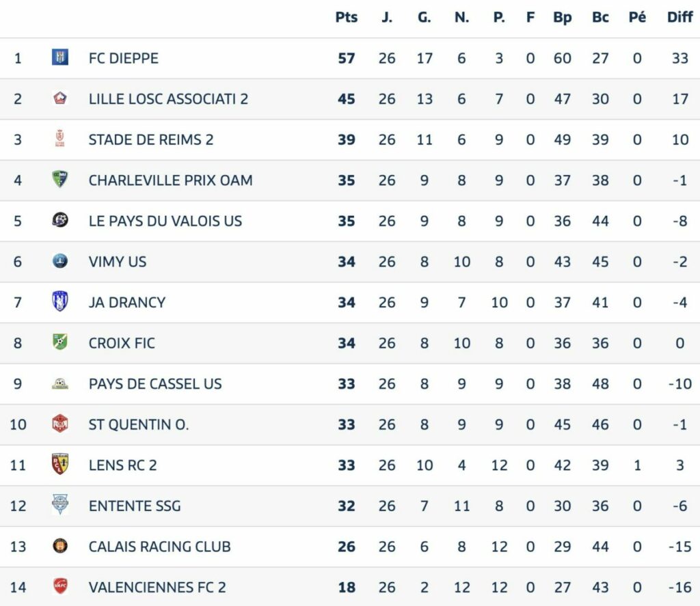The width and height of the screenshot is (700, 606).
Task: Click the Lille LOSC club logo
Action: [60, 98]
